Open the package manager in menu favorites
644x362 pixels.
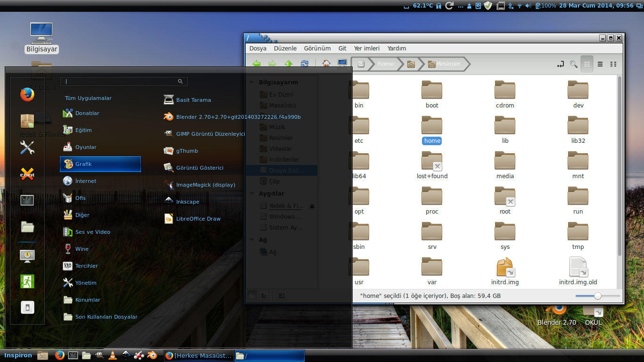pos(27,121)
